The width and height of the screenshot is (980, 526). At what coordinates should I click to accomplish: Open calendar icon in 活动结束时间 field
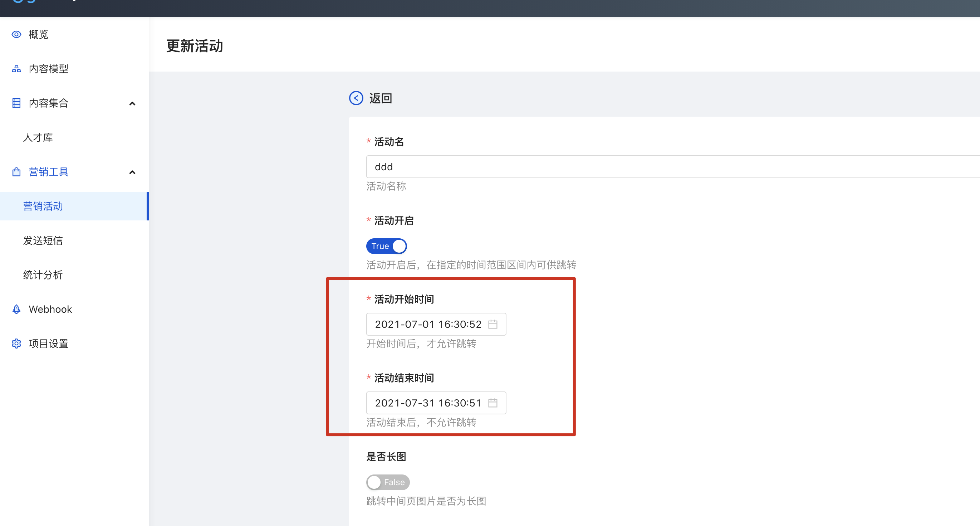pyautogui.click(x=493, y=403)
